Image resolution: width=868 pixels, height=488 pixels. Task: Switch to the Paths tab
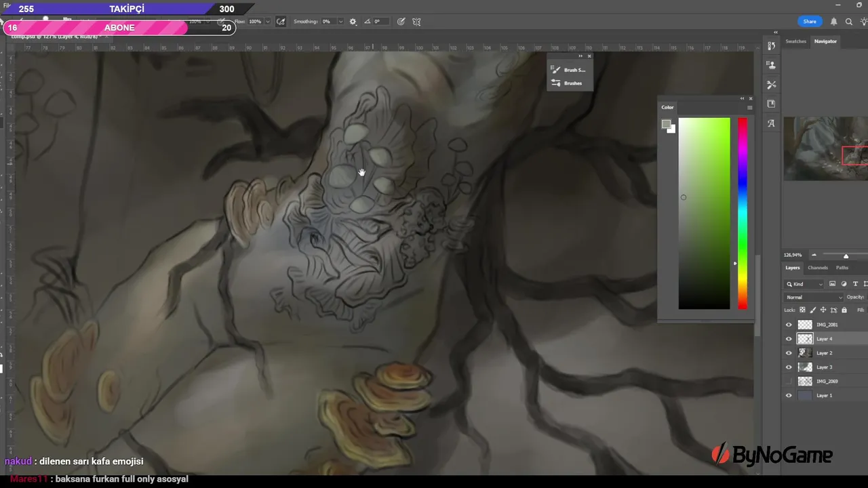click(842, 268)
